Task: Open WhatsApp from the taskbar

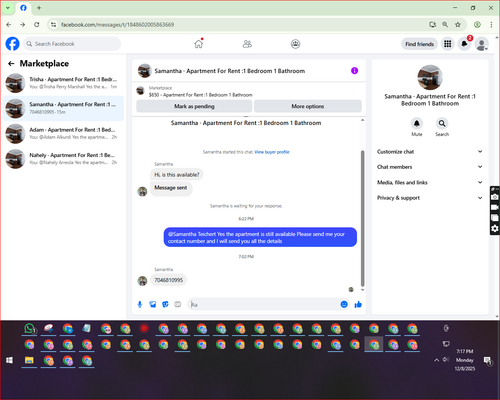Action: coord(29,329)
